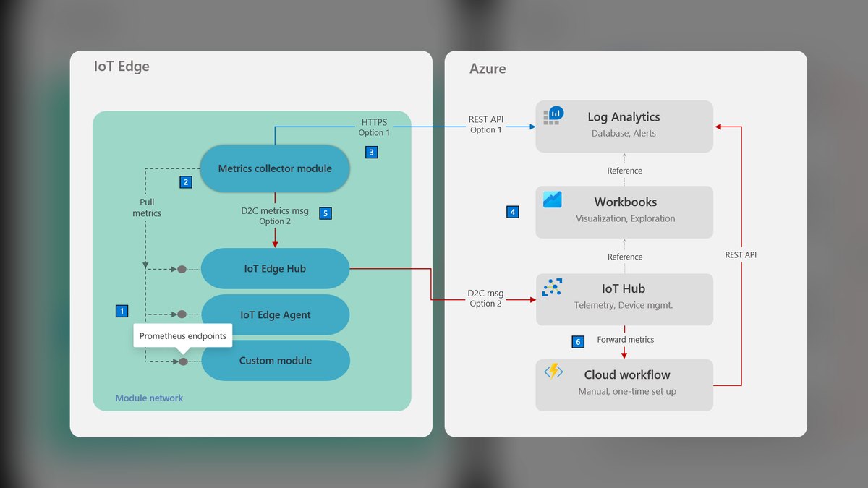This screenshot has height=488, width=868.
Task: Click the Prometheus endpoints tooltip
Action: (x=183, y=336)
